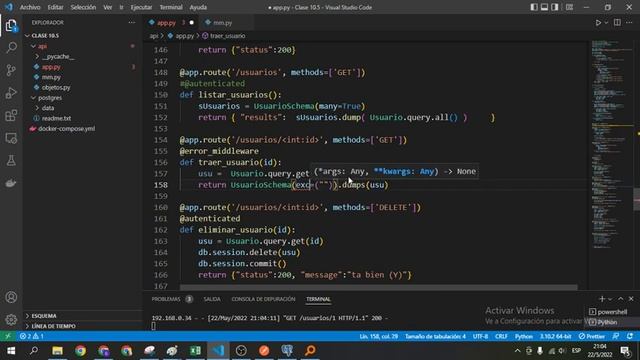
Task: Switch to CONSOLA DE DEPURACIÓN tab
Action: click(x=263, y=299)
